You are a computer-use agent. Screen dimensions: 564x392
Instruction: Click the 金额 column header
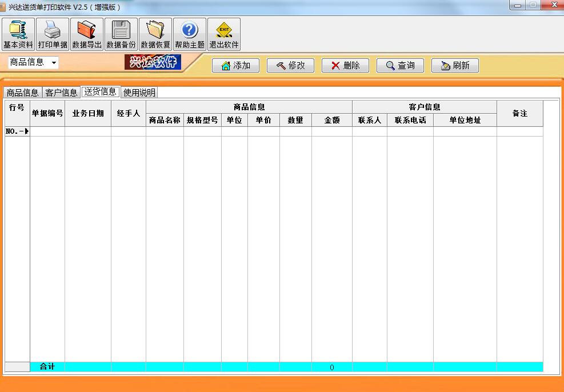click(332, 120)
